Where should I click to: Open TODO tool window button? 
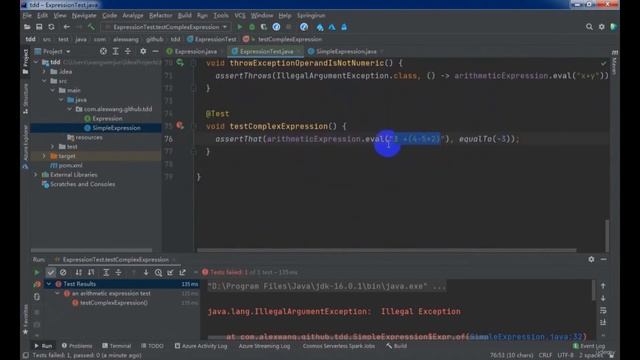152,346
